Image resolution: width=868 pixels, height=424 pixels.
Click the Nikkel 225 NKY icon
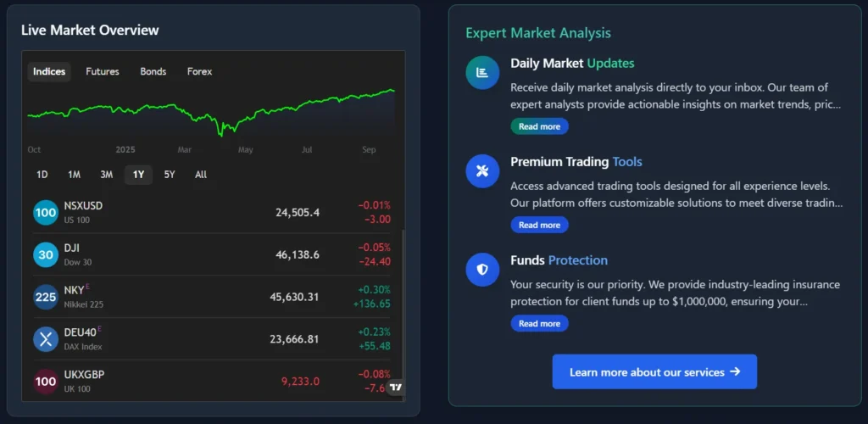46,297
